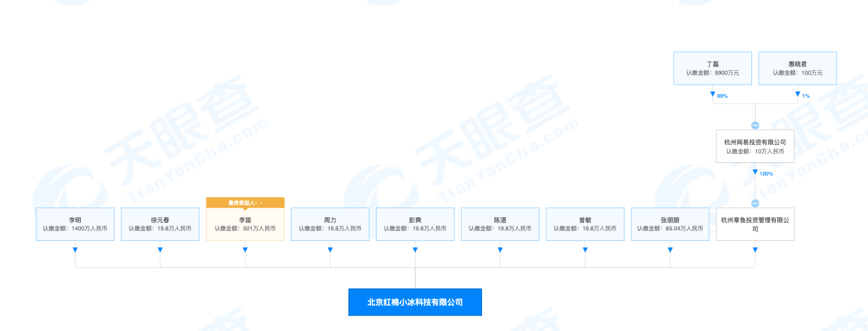The image size is (868, 331).
Task: Select the 李笛 beneficiary card
Action: pos(245,224)
